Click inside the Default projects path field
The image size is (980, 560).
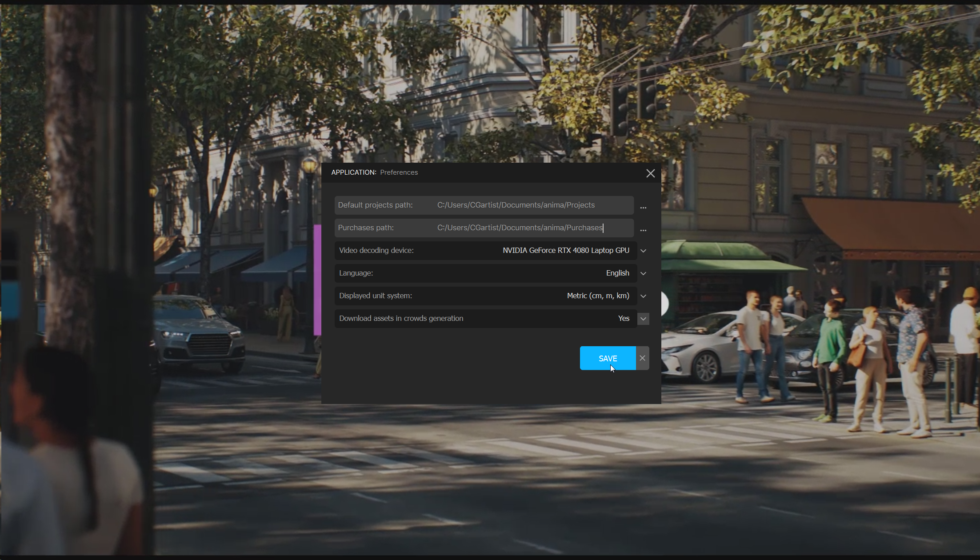click(516, 205)
